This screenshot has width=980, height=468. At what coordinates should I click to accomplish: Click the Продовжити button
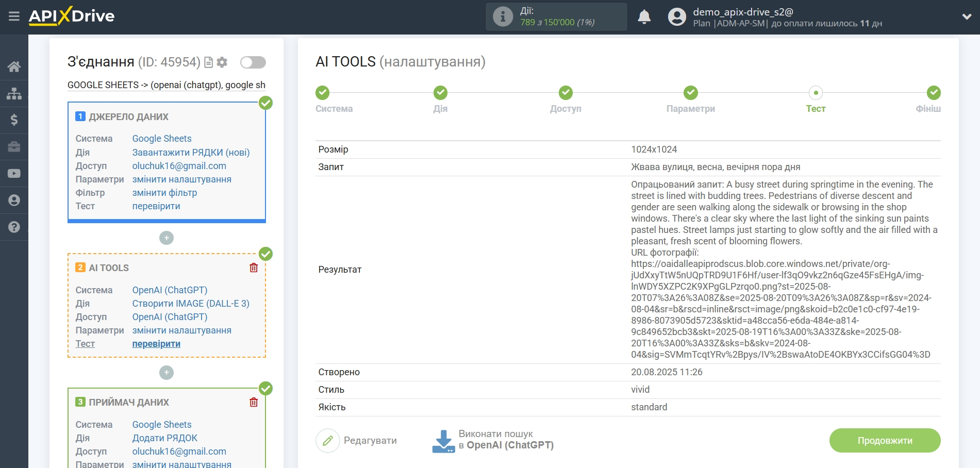[x=885, y=441]
